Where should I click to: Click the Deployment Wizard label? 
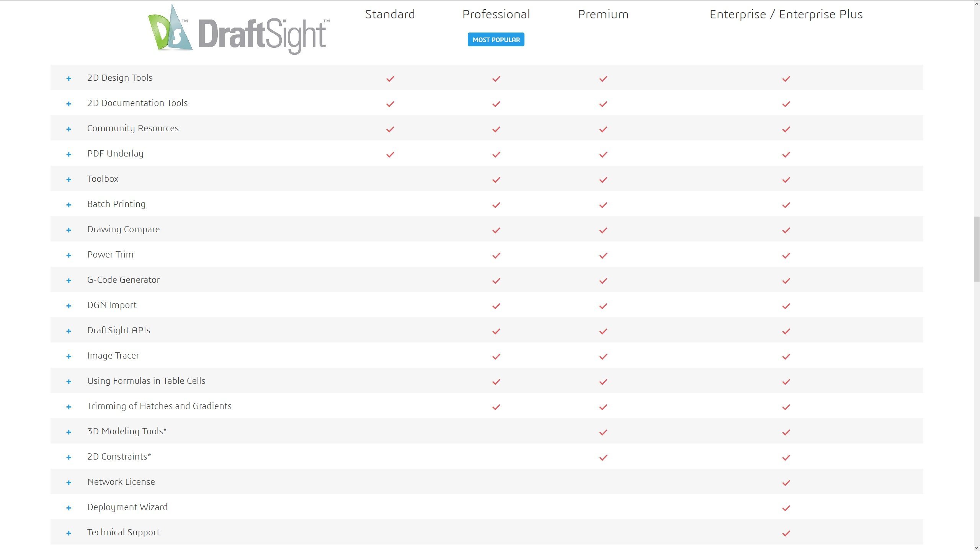127,507
